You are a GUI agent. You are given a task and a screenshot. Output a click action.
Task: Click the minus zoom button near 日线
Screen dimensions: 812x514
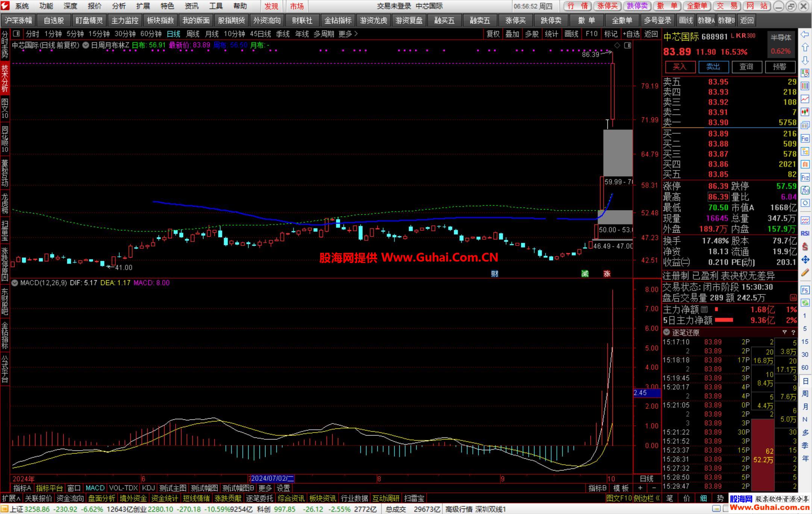click(x=654, y=488)
